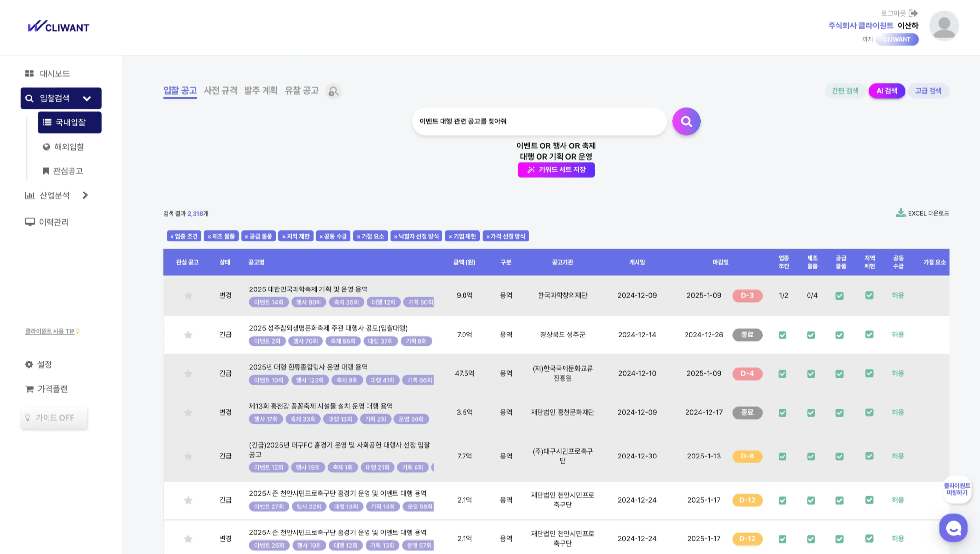This screenshot has width=980, height=554.
Task: Click the magenta search magnifier button
Action: [686, 121]
